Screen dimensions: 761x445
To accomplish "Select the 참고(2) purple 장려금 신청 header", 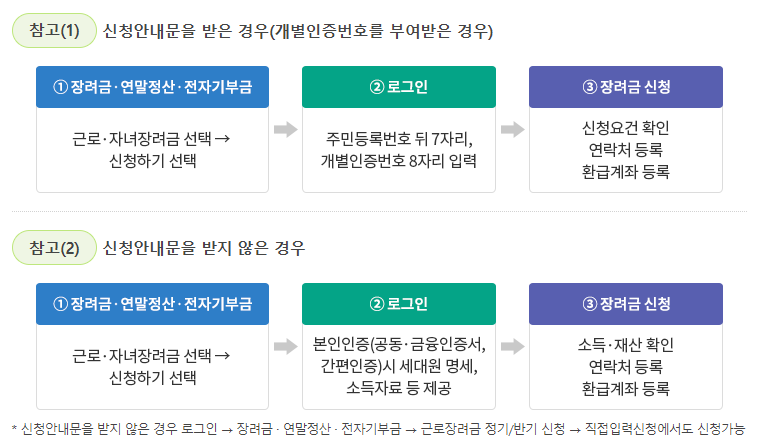I will tap(626, 304).
